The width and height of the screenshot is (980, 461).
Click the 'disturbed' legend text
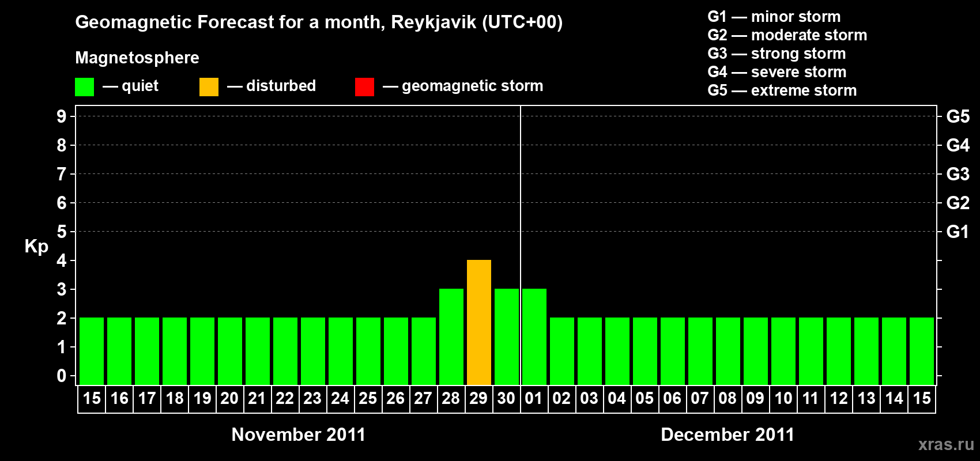tap(281, 86)
